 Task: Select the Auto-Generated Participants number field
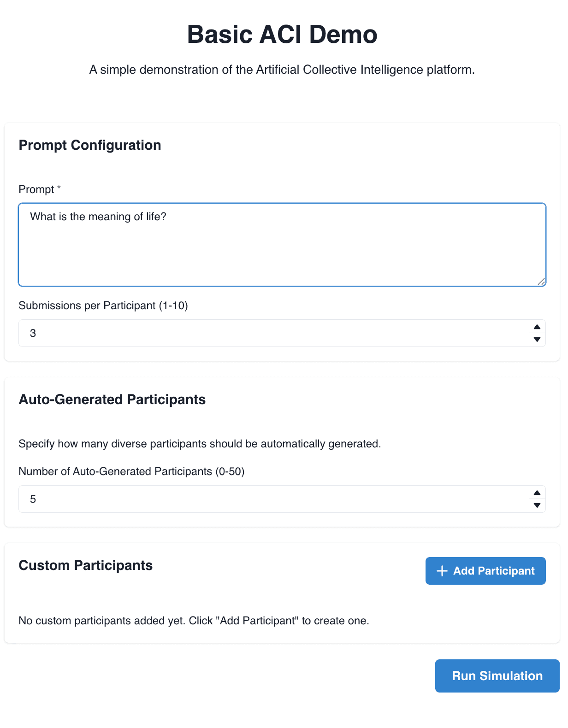pyautogui.click(x=273, y=499)
